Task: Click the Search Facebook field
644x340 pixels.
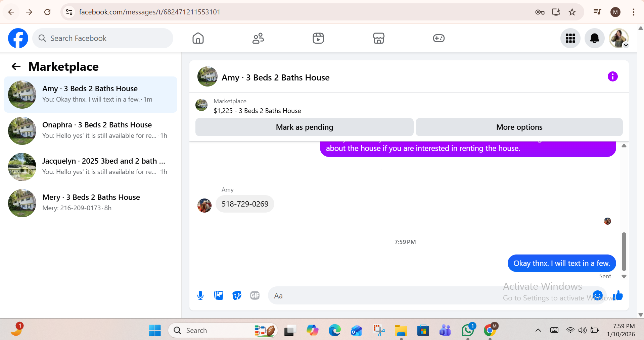Action: pos(103,38)
